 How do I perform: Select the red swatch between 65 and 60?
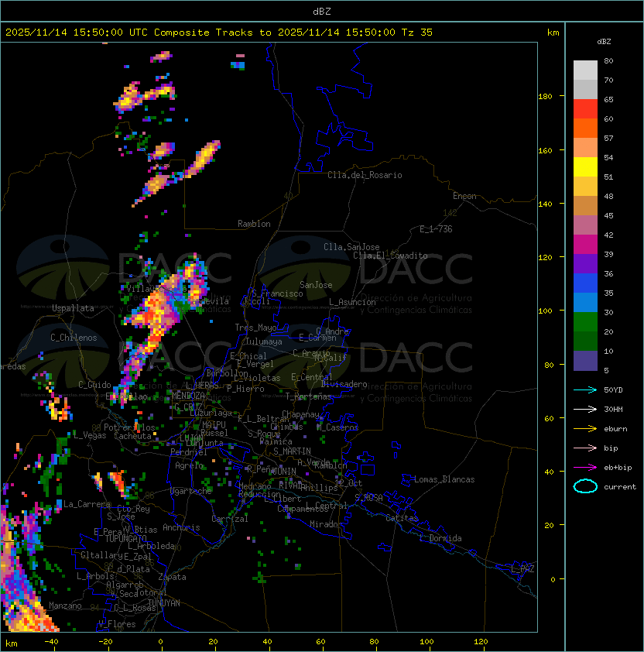[x=585, y=109]
